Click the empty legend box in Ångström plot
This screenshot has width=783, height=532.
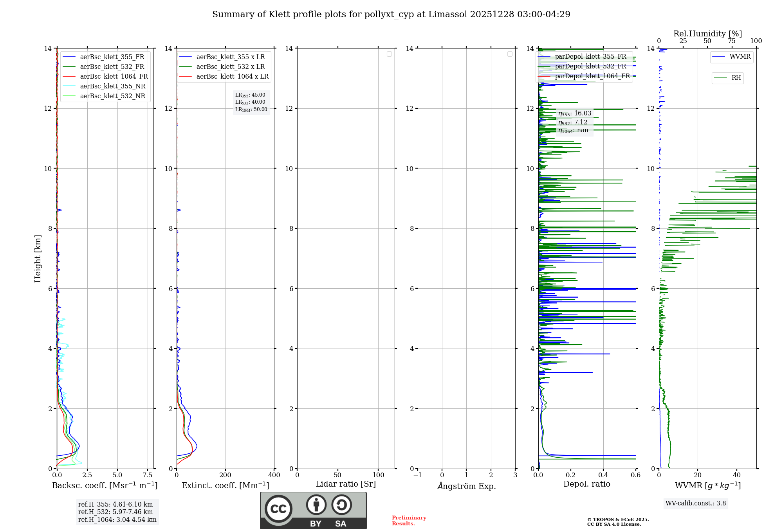click(x=510, y=54)
